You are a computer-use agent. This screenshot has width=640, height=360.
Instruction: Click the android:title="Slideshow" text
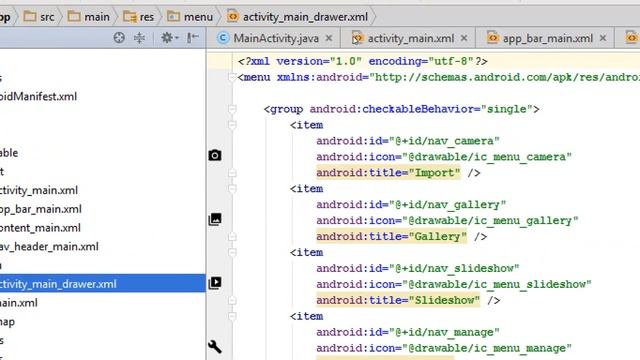[x=398, y=300]
